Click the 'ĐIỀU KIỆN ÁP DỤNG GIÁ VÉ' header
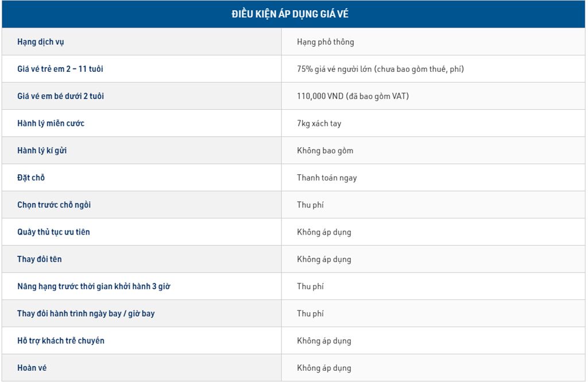This screenshot has height=384, width=588. coord(290,14)
